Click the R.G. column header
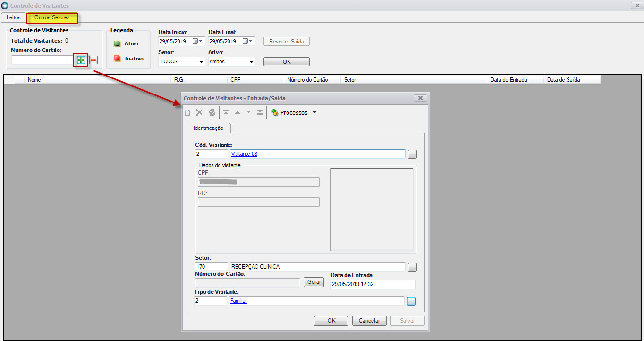 [199, 80]
